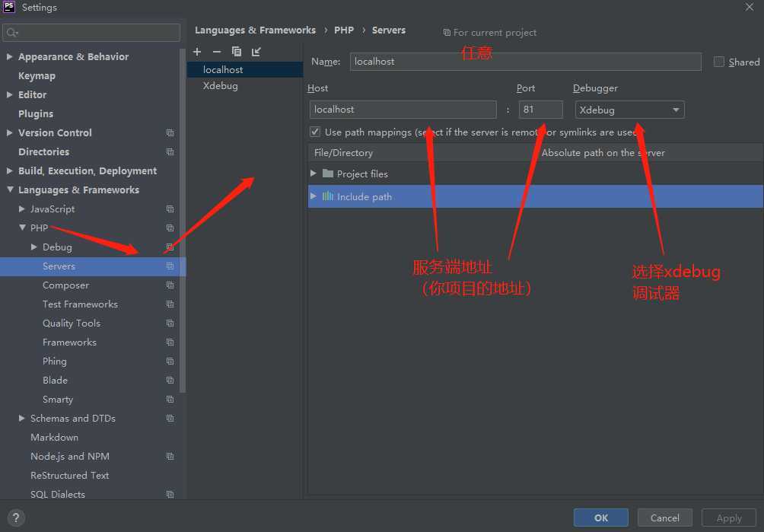
Task: Copy the selected server configuration
Action: tap(237, 52)
